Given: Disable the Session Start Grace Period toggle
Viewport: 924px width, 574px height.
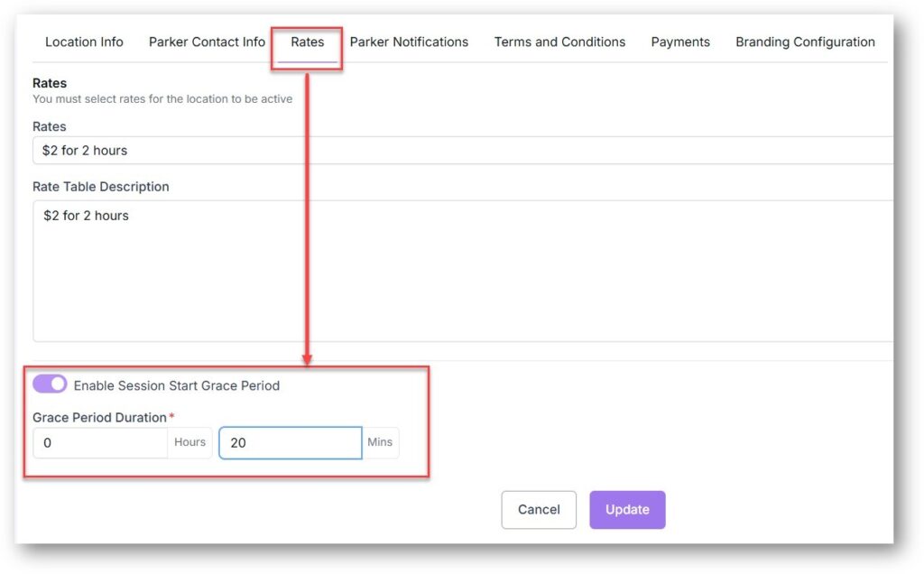Looking at the screenshot, I should [x=50, y=384].
